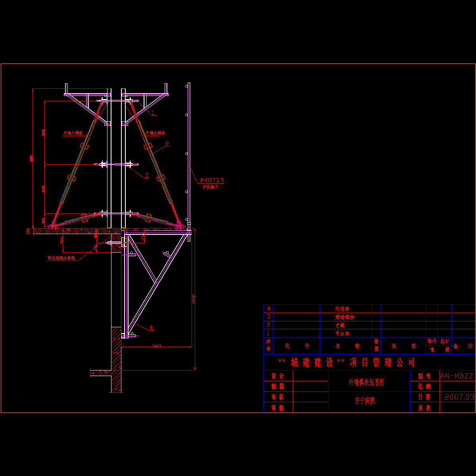This screenshot has width=476, height=476.
Task: Select the 安宁庭院 project name text
Action: [365, 401]
